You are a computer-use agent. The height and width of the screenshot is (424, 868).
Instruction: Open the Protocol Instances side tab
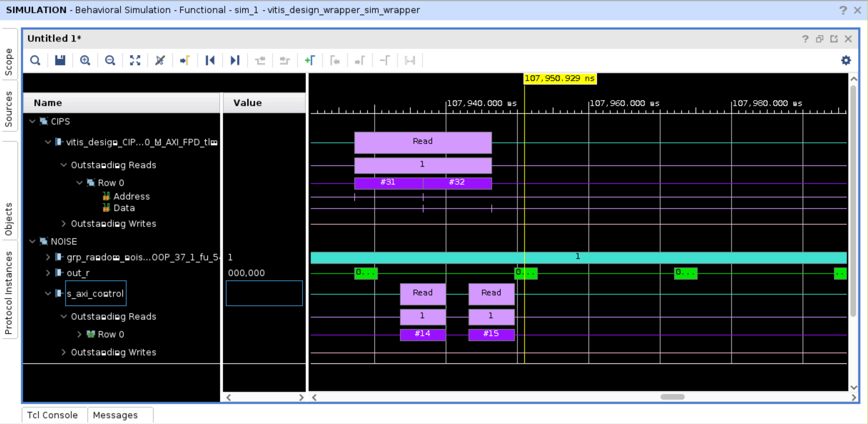pyautogui.click(x=9, y=293)
